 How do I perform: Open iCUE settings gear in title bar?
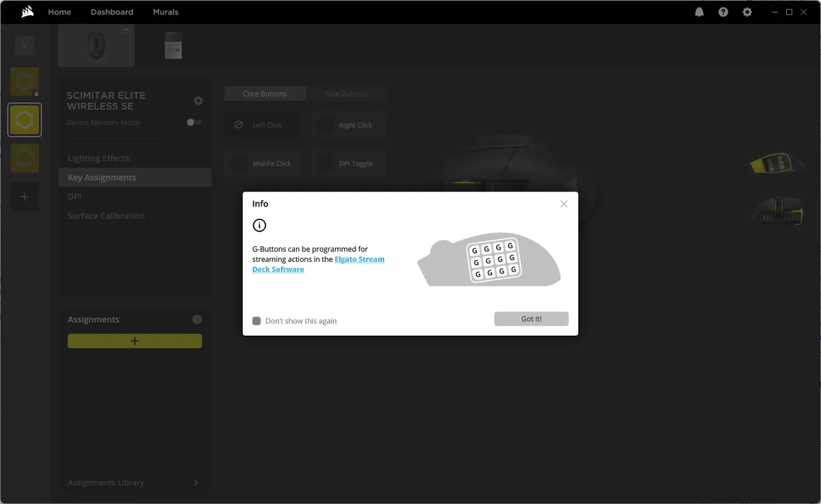(747, 12)
